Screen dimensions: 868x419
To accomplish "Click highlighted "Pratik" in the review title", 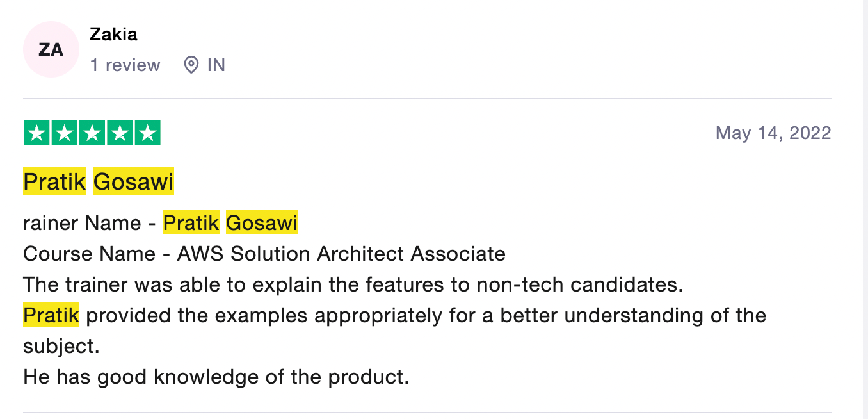I will 54,182.
